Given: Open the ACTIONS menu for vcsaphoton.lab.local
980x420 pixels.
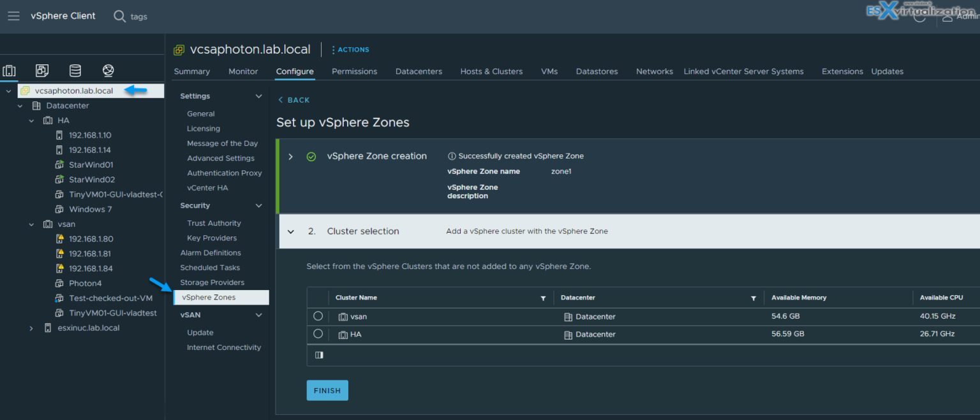Looking at the screenshot, I should (x=350, y=49).
